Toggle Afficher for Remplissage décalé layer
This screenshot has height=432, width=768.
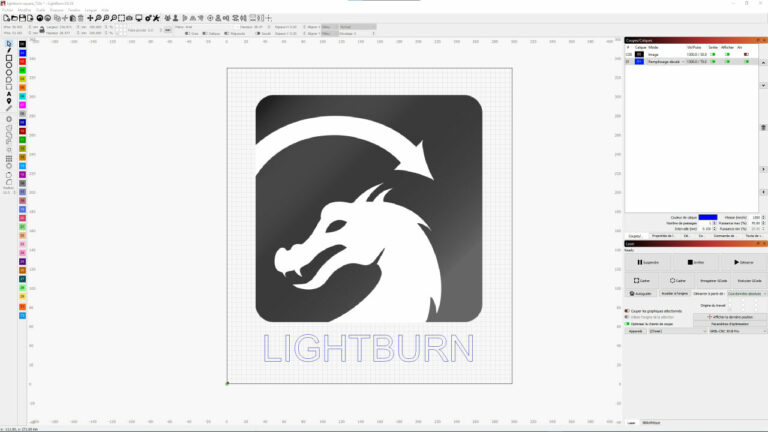pyautogui.click(x=728, y=62)
